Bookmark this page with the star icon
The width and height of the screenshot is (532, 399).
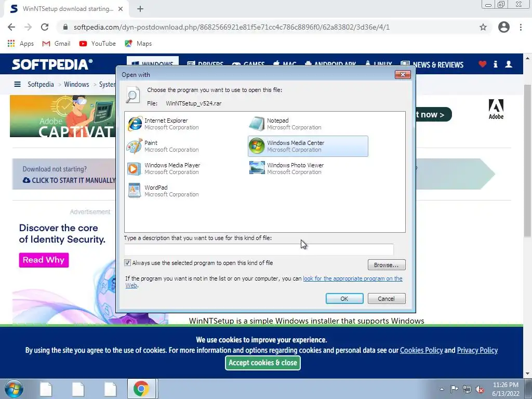click(x=483, y=27)
